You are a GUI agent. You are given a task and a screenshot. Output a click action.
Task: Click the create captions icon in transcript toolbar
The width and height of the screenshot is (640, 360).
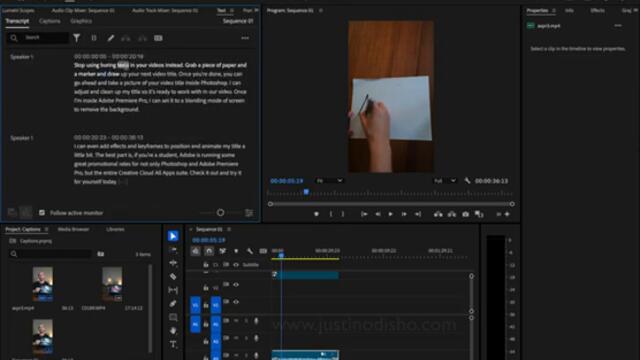click(158, 38)
